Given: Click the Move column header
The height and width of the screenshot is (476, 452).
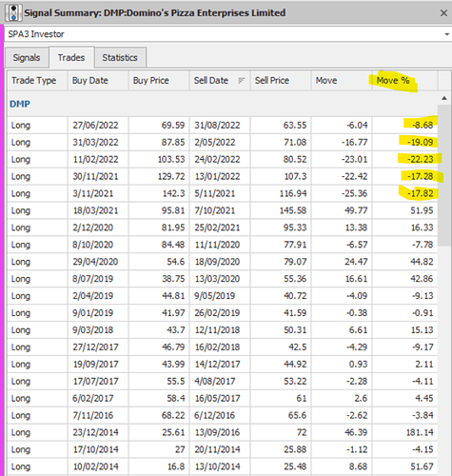Looking at the screenshot, I should click(342, 81).
